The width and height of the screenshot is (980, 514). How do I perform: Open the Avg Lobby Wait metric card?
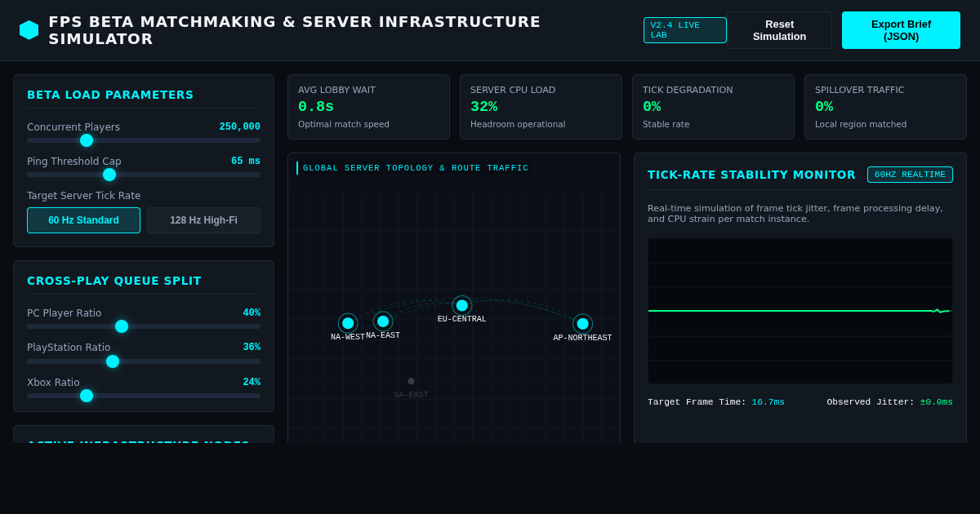368,107
